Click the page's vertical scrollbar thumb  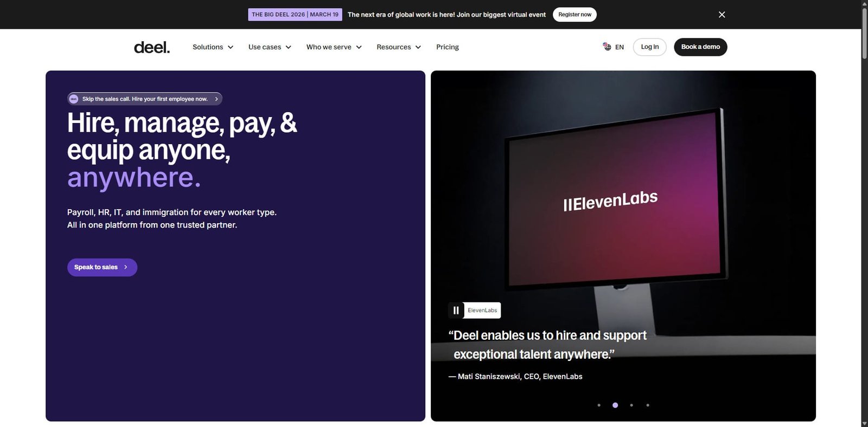click(x=864, y=33)
